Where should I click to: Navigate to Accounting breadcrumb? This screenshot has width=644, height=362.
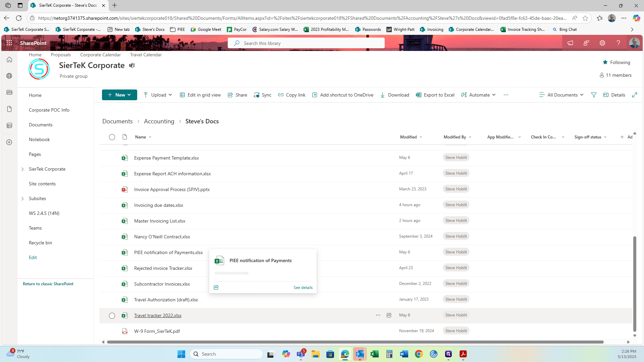pyautogui.click(x=159, y=121)
